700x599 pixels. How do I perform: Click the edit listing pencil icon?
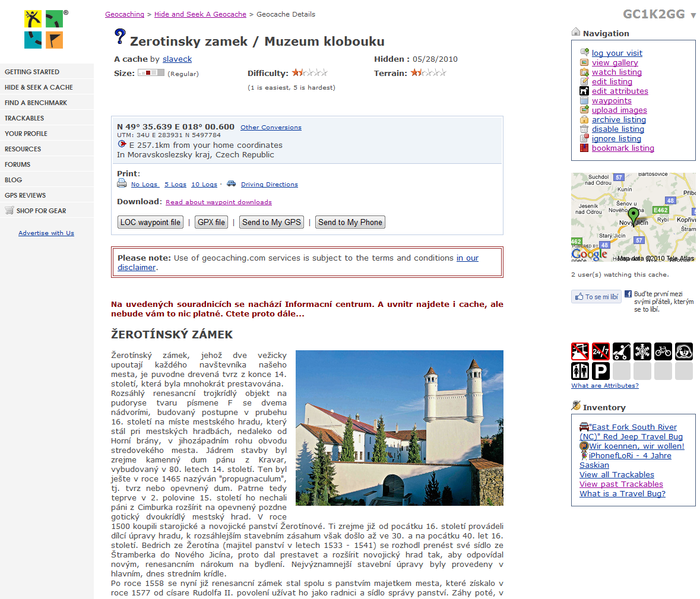point(584,81)
